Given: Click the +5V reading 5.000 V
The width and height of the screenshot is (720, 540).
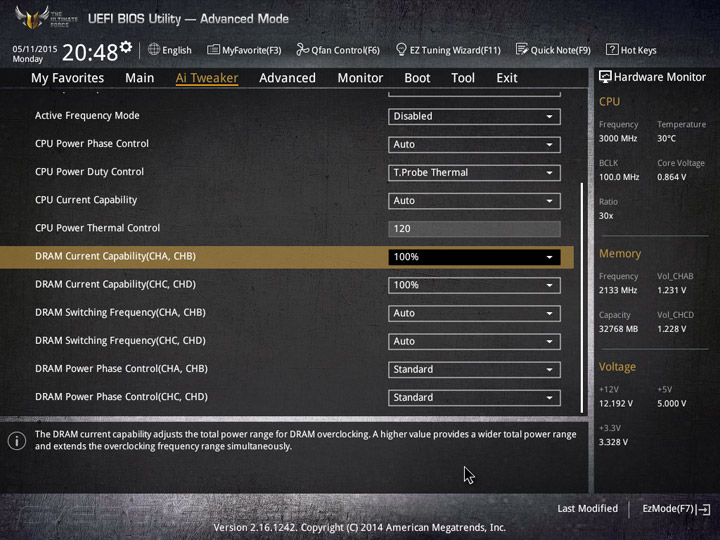Looking at the screenshot, I should (671, 404).
